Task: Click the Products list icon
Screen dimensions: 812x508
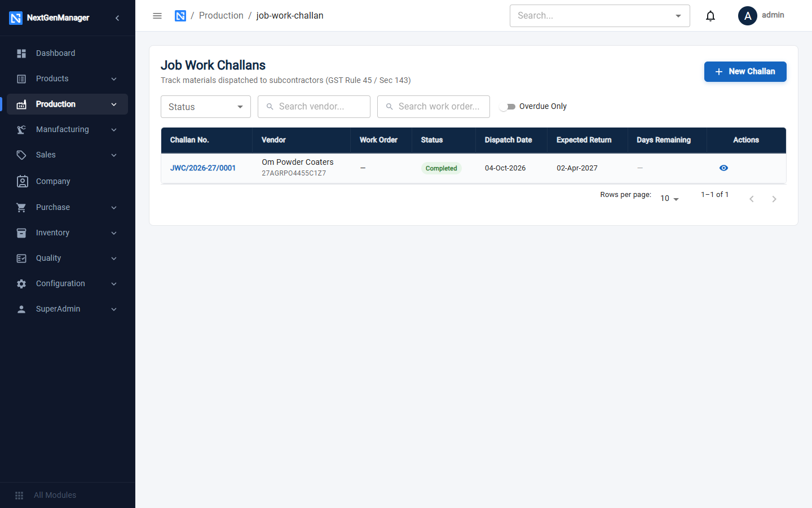Action: [x=21, y=79]
